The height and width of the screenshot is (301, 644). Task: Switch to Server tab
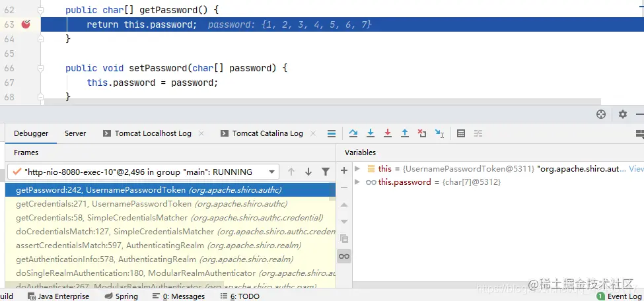(x=75, y=133)
